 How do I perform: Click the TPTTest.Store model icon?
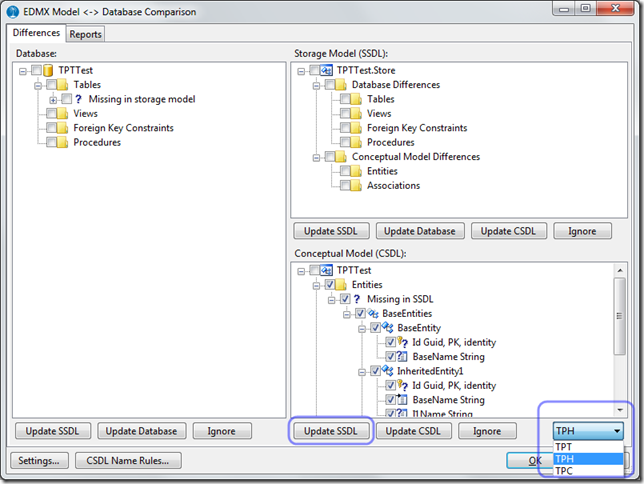click(326, 70)
